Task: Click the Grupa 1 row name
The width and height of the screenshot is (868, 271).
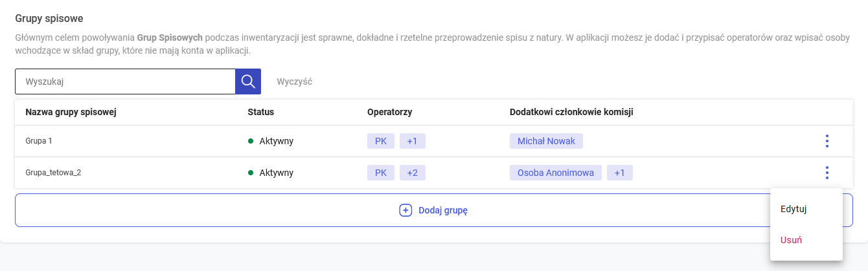Action: pos(40,141)
